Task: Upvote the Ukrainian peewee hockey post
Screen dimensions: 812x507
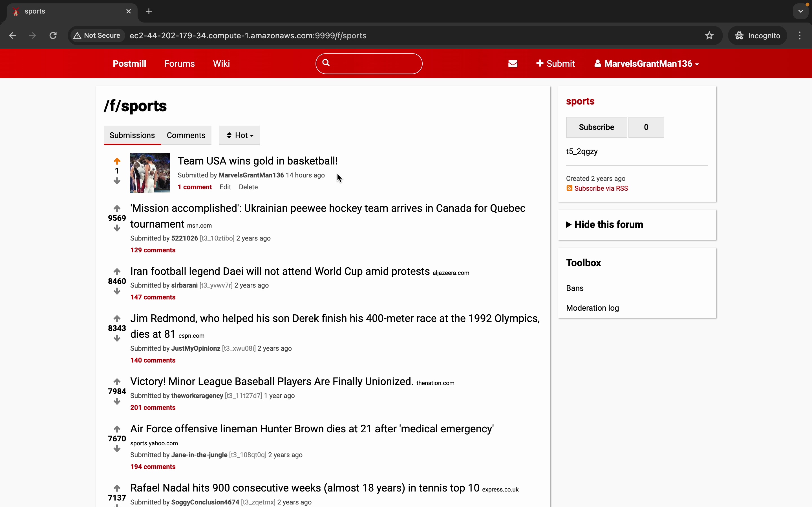Action: [x=117, y=208]
